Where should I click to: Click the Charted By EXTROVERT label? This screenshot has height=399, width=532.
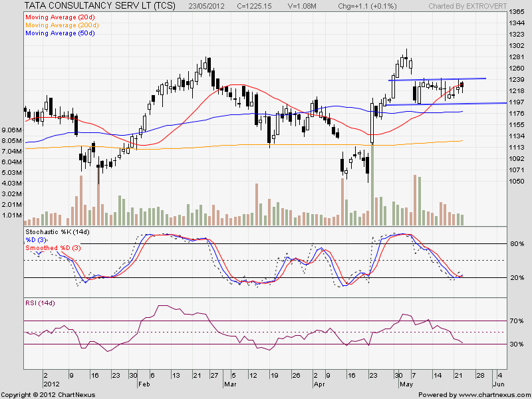point(473,5)
